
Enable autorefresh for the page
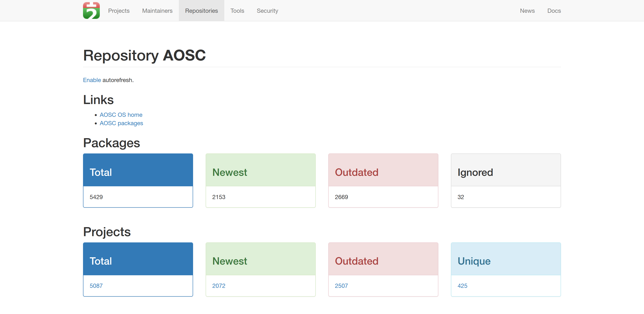click(x=92, y=80)
